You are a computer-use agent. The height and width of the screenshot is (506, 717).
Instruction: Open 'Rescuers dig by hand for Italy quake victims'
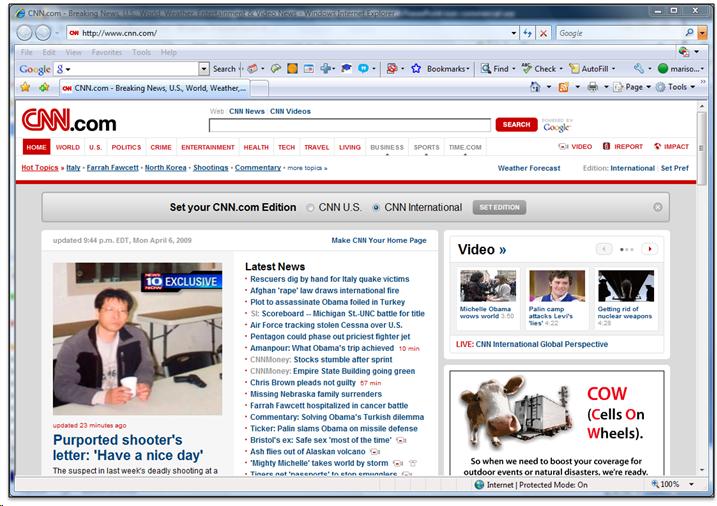(329, 279)
